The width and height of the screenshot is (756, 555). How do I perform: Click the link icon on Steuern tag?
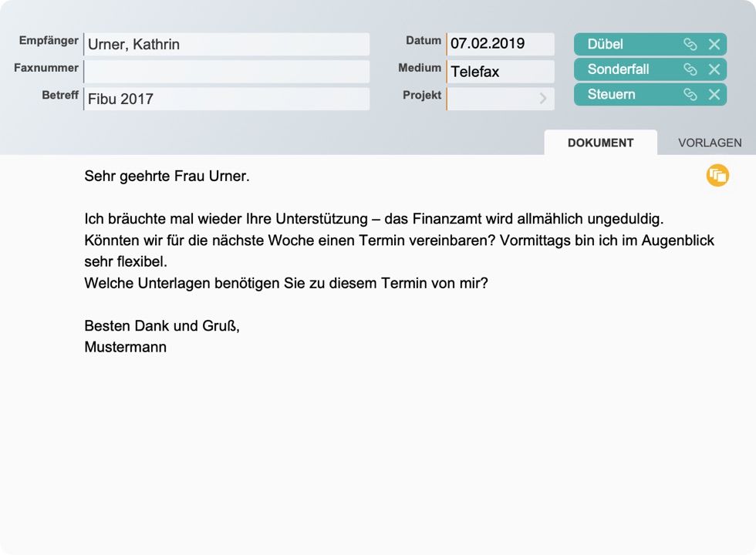(690, 95)
